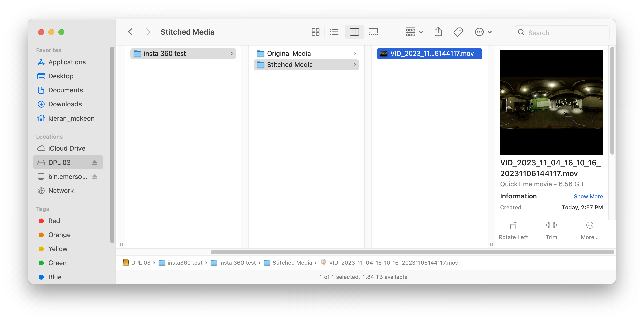Click Stitched Media in path bar
The image size is (644, 321).
pos(288,263)
